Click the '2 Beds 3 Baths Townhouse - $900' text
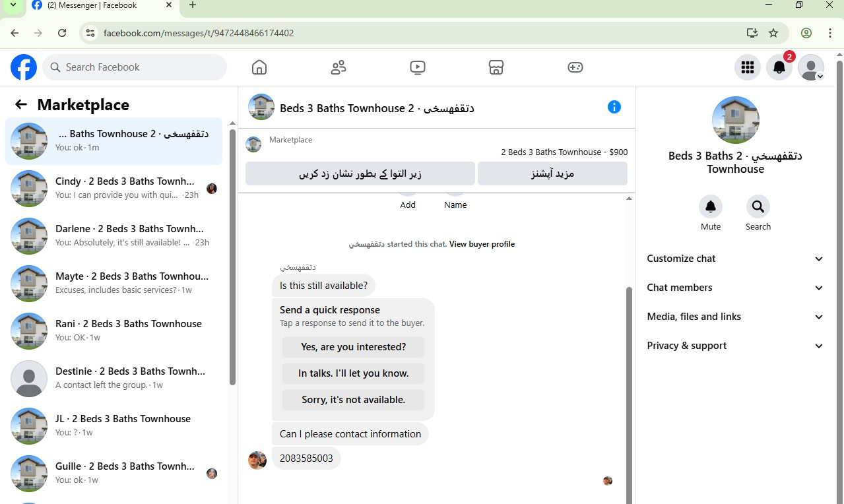The height and width of the screenshot is (504, 844). click(x=564, y=152)
